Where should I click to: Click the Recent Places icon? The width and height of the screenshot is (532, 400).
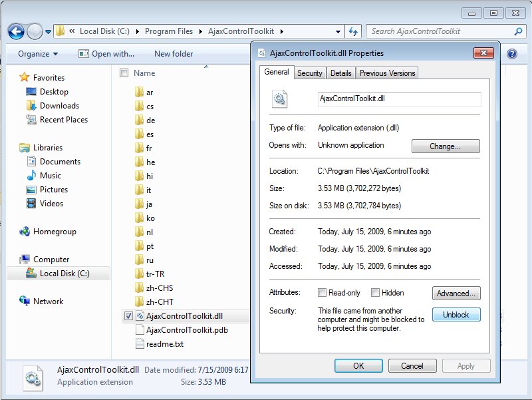point(31,120)
